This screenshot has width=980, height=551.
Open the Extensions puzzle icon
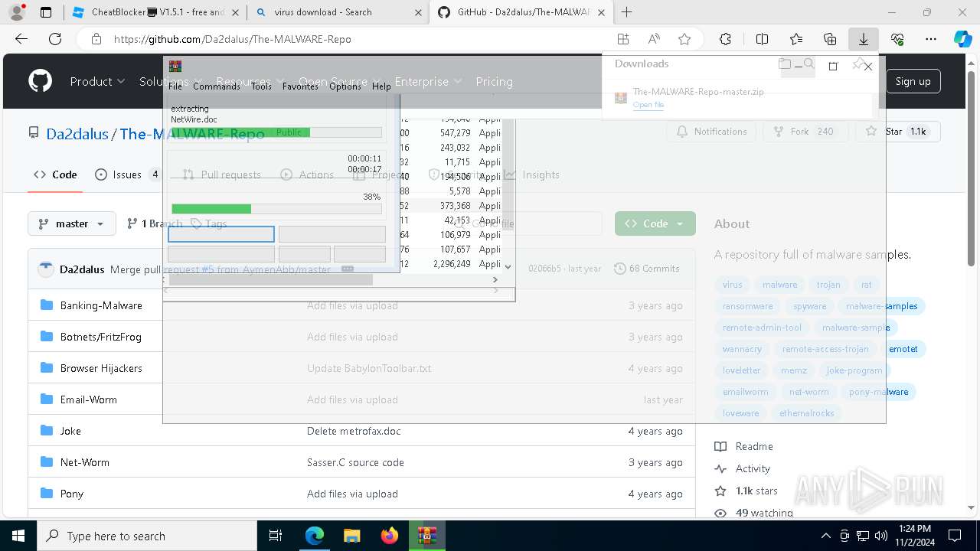(x=725, y=39)
